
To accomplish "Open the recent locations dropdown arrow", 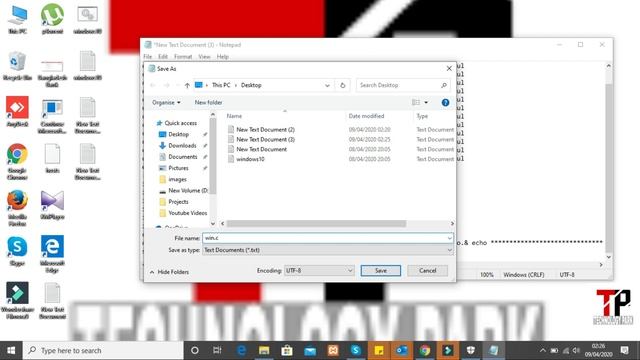I will [x=177, y=85].
